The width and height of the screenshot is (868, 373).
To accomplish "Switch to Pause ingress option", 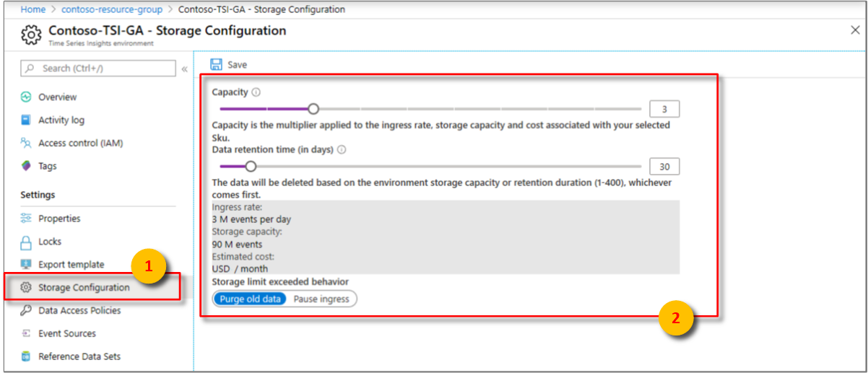I will 321,299.
